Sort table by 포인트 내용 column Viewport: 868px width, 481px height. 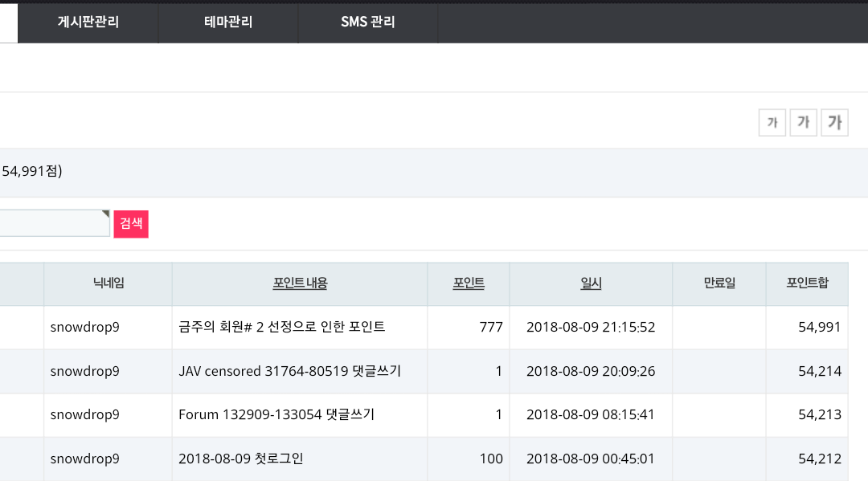(x=300, y=283)
